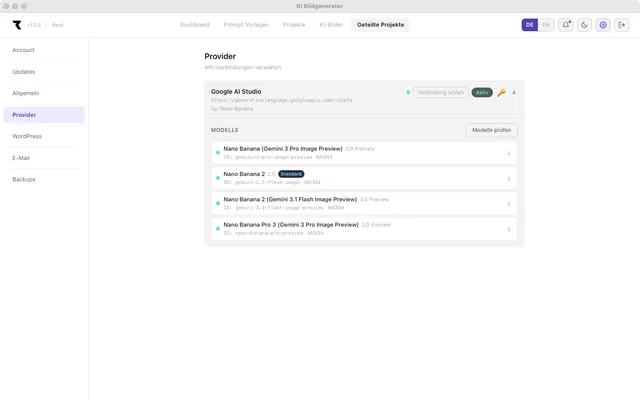Image resolution: width=640 pixels, height=400 pixels.
Task: Select Provider in the sidebar
Action: click(44, 115)
